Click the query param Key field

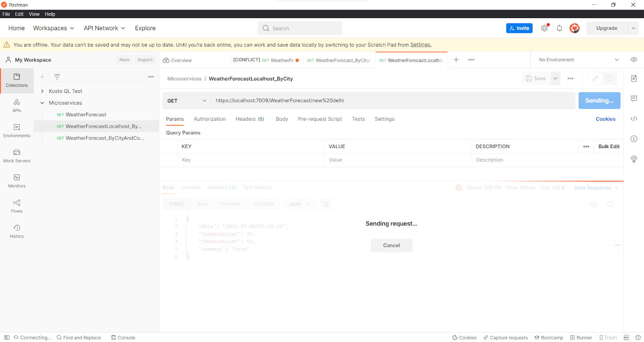(252, 160)
